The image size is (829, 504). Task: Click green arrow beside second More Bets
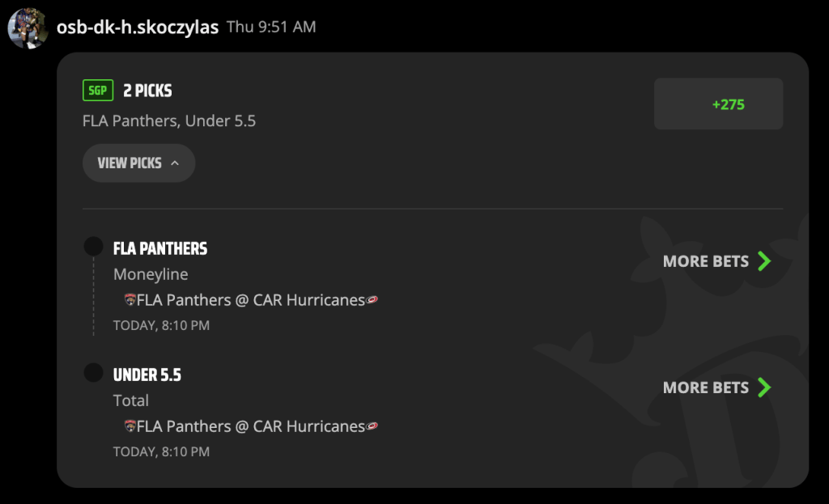click(x=764, y=388)
